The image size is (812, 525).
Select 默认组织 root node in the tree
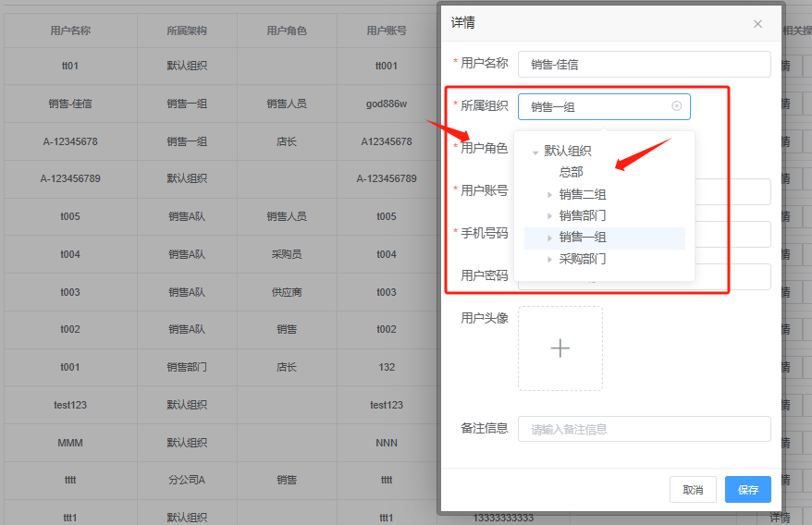tap(567, 152)
